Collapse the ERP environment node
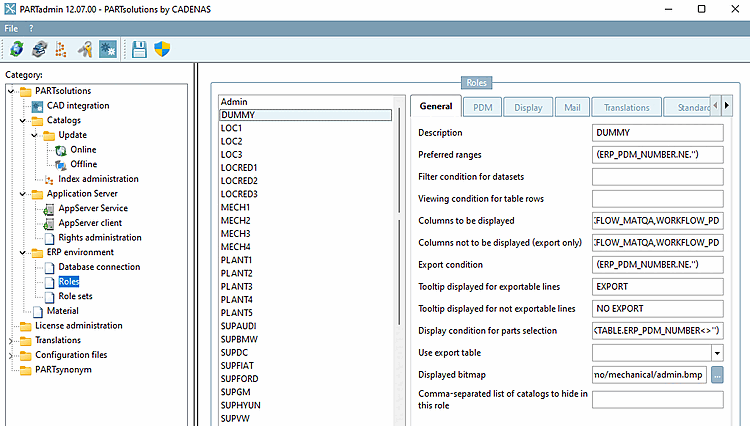750x426 pixels. pos(22,252)
